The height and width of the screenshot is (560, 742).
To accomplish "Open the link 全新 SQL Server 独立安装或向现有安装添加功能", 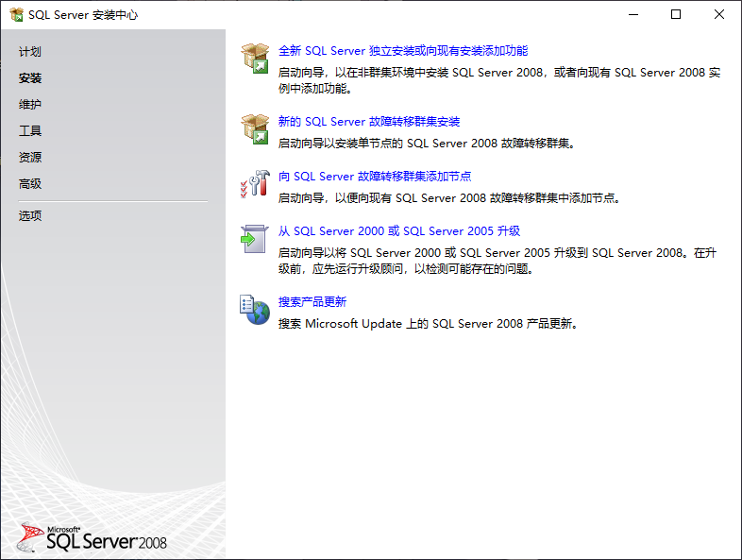I will tap(403, 51).
